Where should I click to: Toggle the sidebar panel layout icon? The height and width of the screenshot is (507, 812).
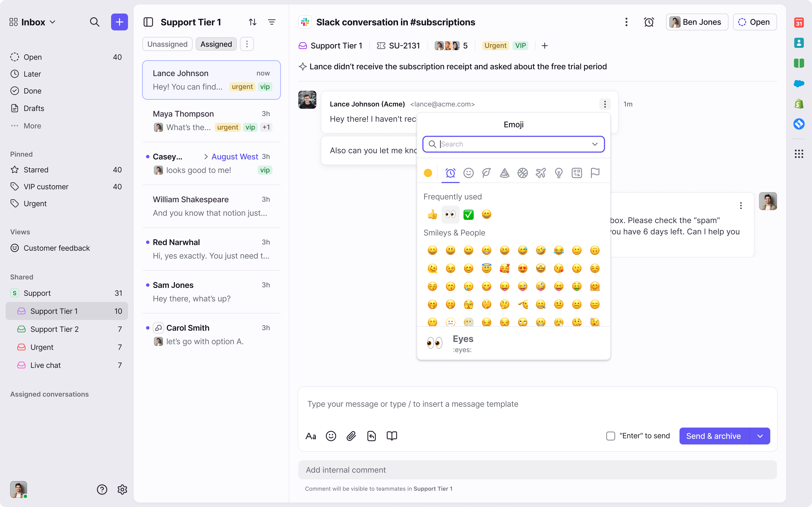coord(148,22)
